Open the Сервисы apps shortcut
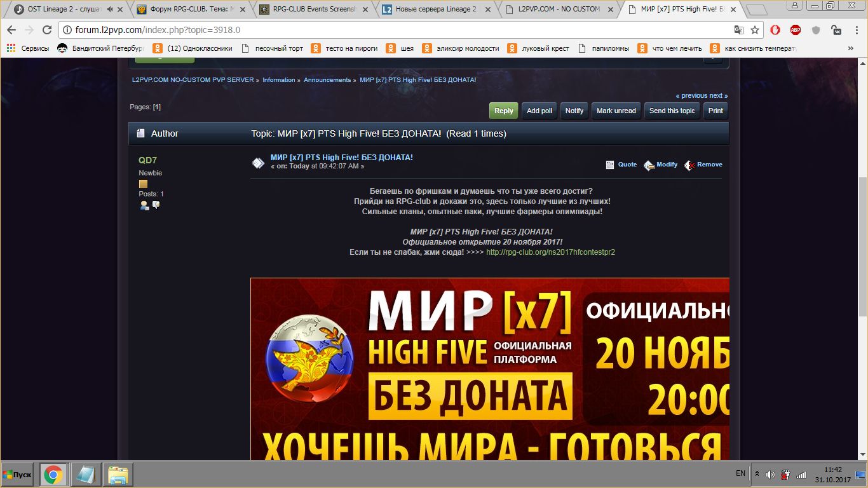868x488 pixels. point(28,48)
